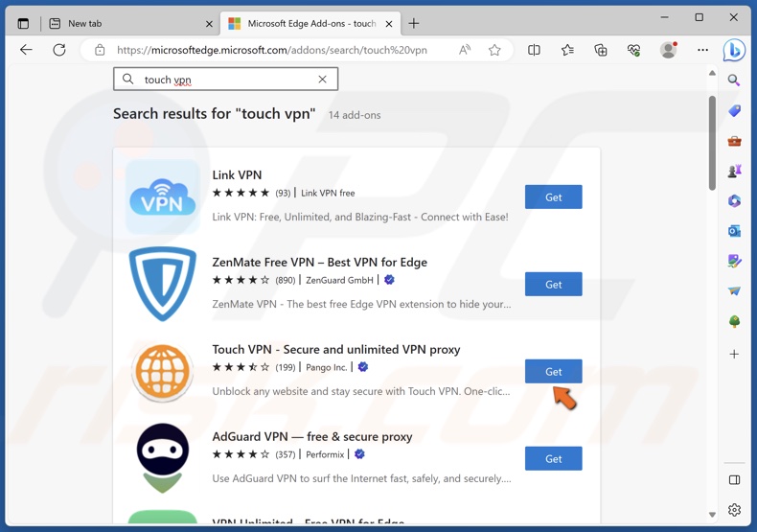Get the ZenMate Free VPN add-on

click(x=553, y=285)
